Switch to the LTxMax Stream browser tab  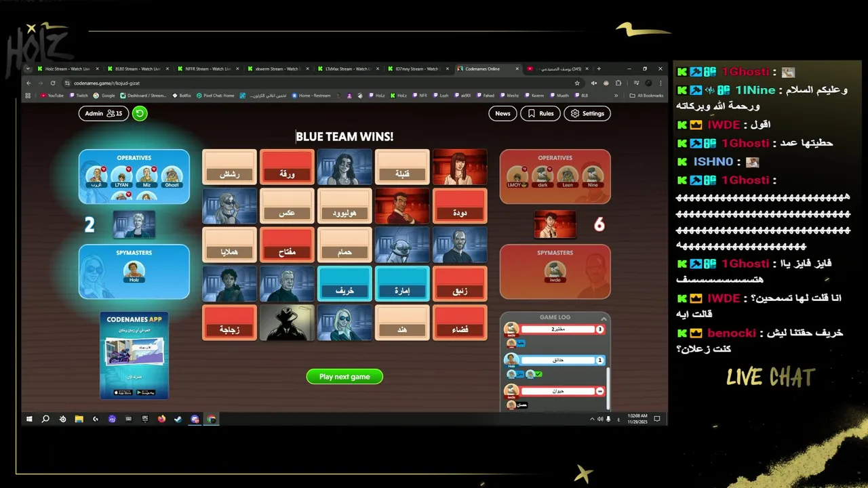click(x=347, y=68)
